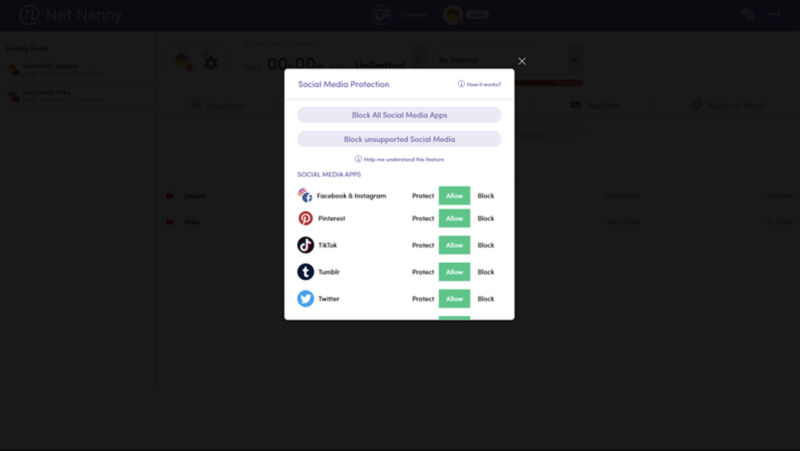
Task: Set Tumblr to Allow
Action: coord(454,272)
